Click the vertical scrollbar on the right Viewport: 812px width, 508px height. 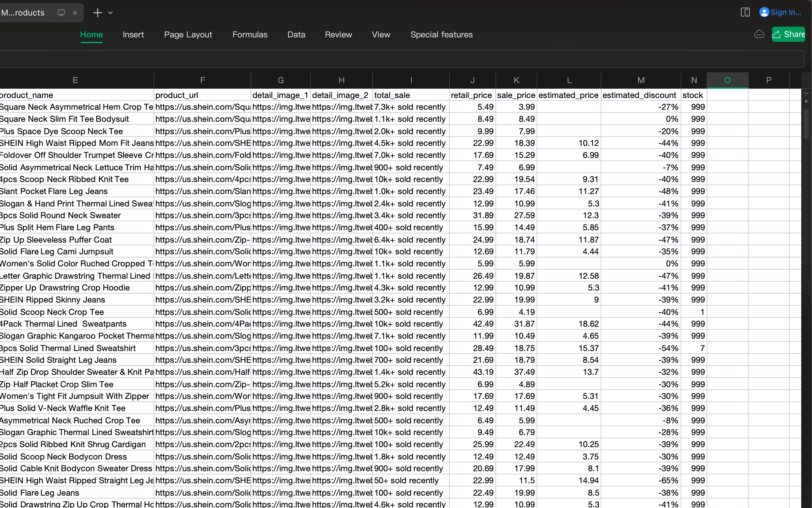[806, 124]
